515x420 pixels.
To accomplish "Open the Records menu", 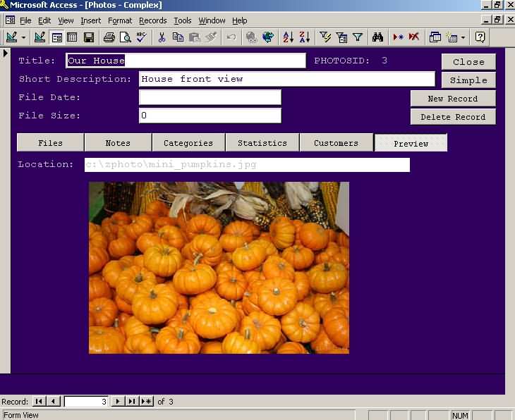I will click(152, 20).
